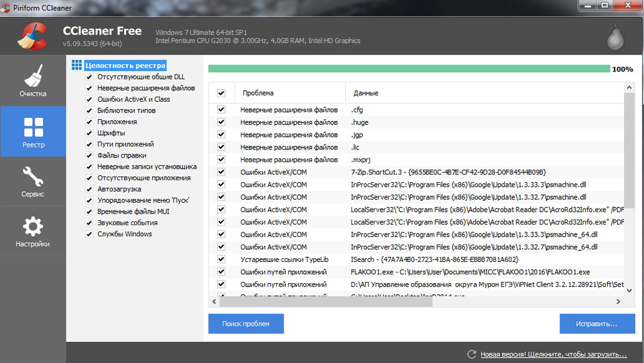Click the 100% scan progress bar
The image size is (644, 363).
[409, 69]
